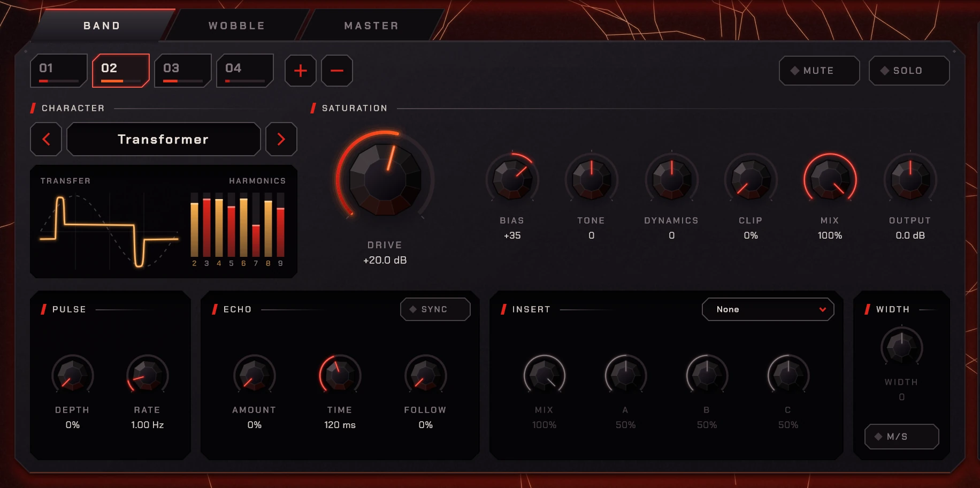
Task: Enable Echo Sync toggle
Action: pos(435,309)
